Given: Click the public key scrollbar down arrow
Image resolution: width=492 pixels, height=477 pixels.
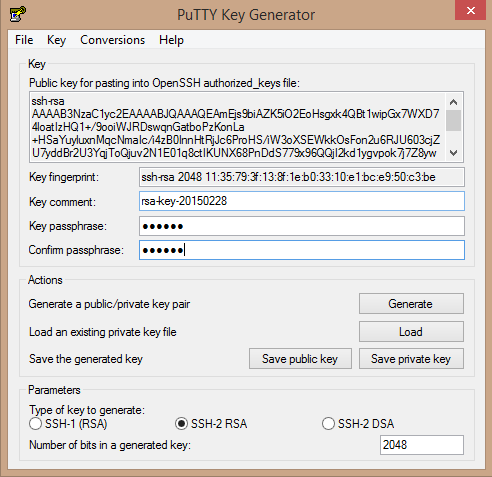Looking at the screenshot, I should [453, 153].
